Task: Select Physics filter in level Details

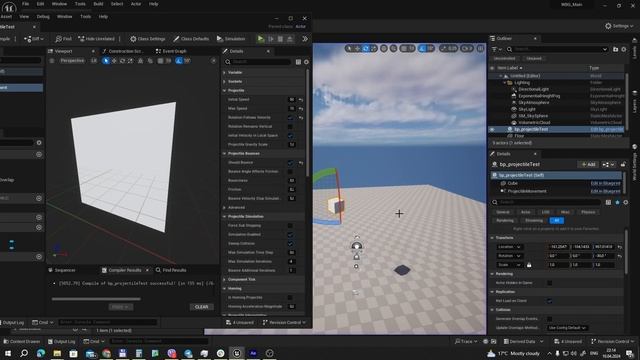Action: [588, 212]
